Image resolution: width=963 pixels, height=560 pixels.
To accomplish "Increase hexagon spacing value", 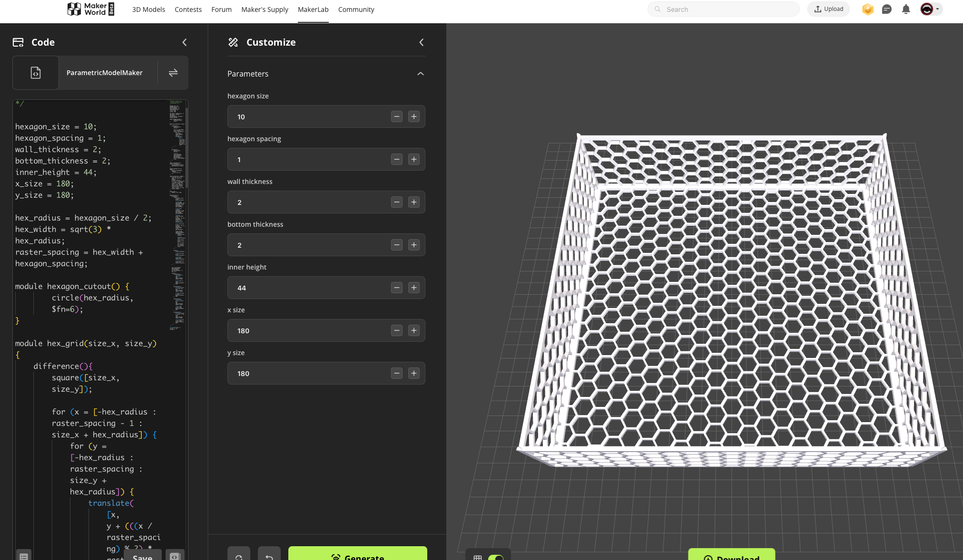I will coord(414,159).
